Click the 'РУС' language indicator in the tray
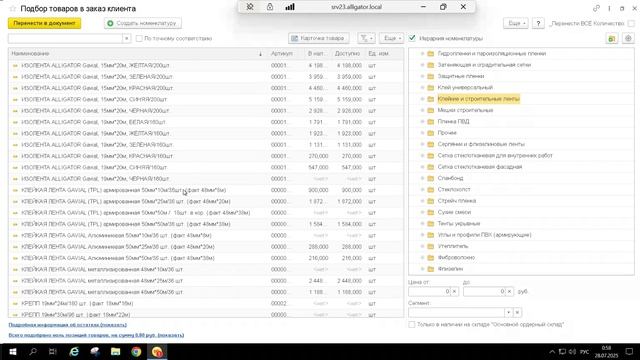Screen dimensions: 640x360 coord(584,352)
